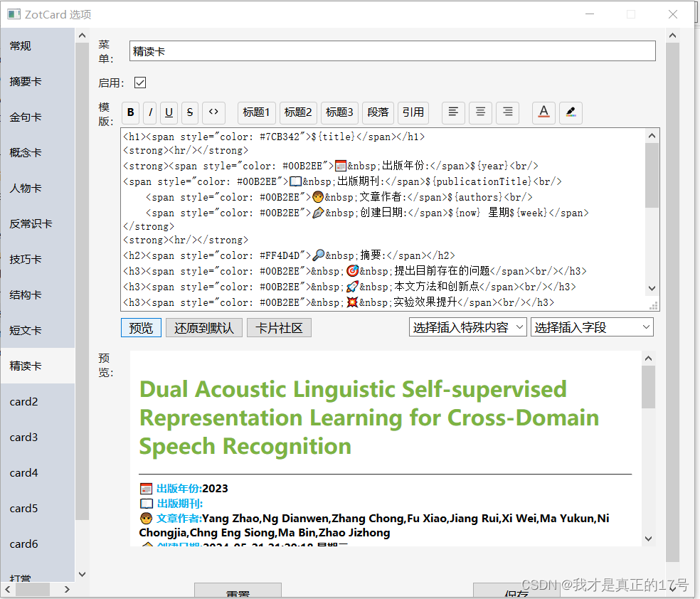700x599 pixels.
Task: Select card3 in the sidebar
Action: [x=38, y=437]
